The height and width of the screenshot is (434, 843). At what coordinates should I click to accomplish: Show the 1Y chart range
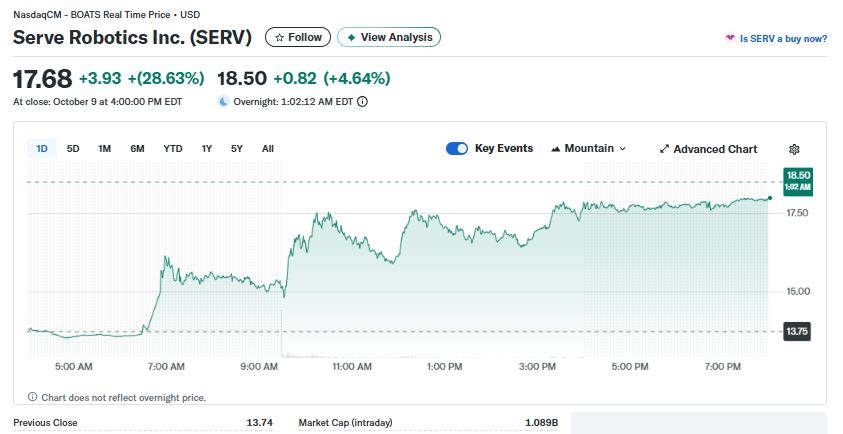click(x=207, y=149)
